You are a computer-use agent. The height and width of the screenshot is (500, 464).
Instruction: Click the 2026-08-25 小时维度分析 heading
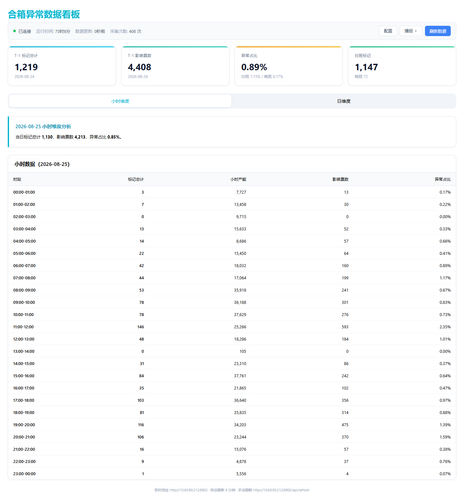[43, 126]
